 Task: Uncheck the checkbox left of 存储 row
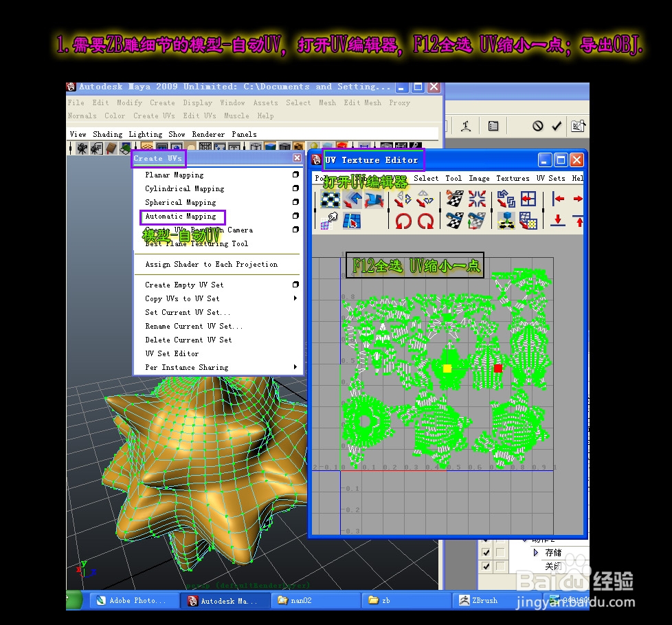pos(486,553)
